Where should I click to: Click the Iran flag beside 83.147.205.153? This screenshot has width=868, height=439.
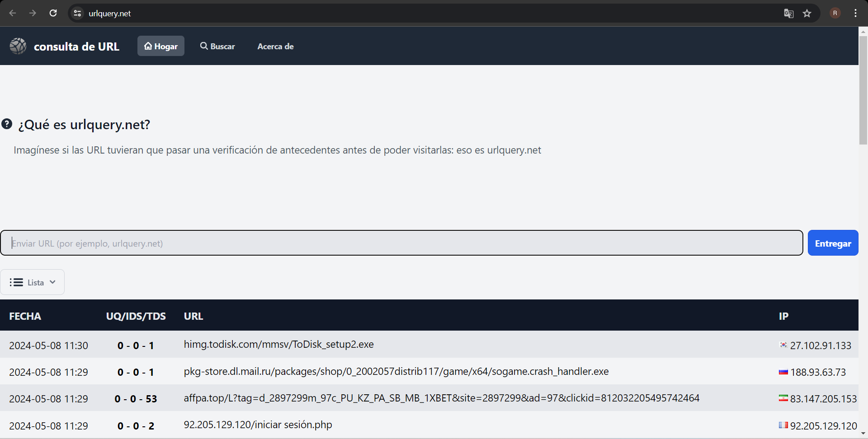coord(784,398)
